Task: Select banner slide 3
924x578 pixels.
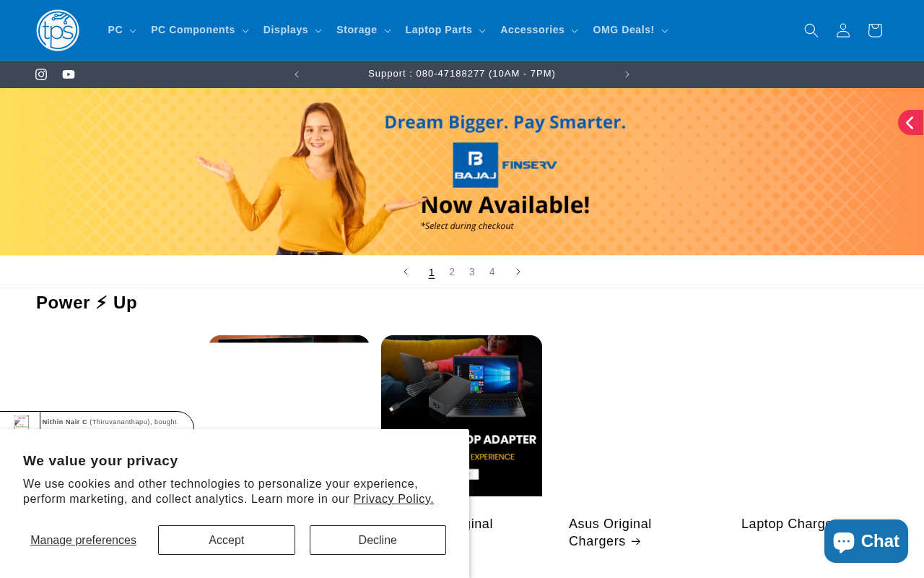Action: (472, 272)
